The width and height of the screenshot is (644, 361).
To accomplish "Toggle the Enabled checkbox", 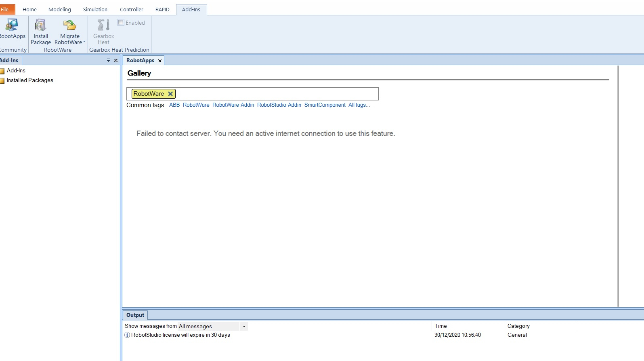I will click(121, 23).
